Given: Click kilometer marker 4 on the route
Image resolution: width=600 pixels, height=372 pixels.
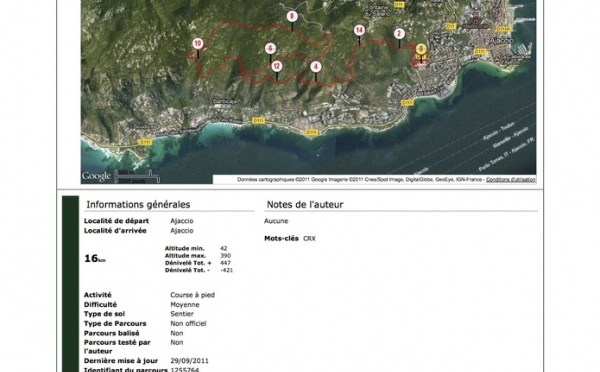Looking at the screenshot, I should point(315,67).
